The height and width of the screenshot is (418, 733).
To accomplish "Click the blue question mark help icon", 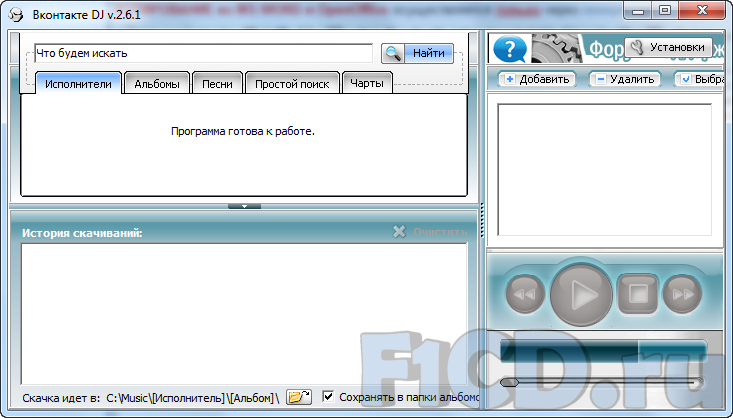I will 510,49.
